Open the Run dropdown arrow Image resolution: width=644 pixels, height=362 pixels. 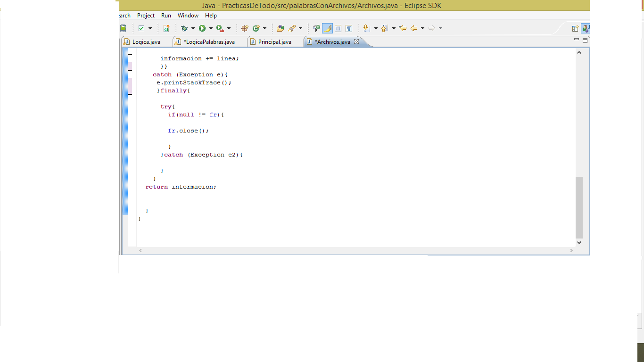coord(211,28)
